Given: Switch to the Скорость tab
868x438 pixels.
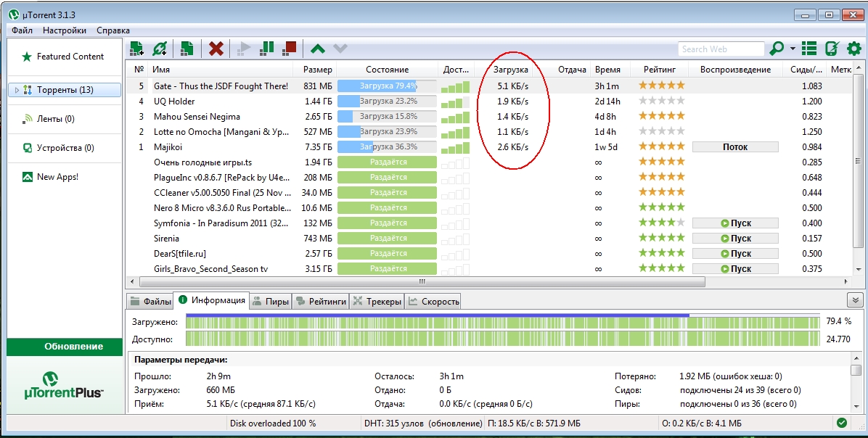Looking at the screenshot, I should coord(433,302).
